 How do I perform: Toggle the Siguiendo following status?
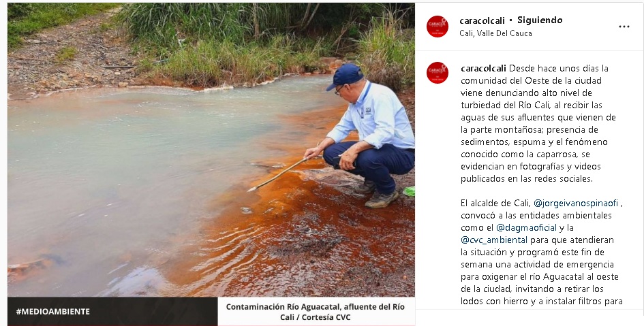pos(540,20)
